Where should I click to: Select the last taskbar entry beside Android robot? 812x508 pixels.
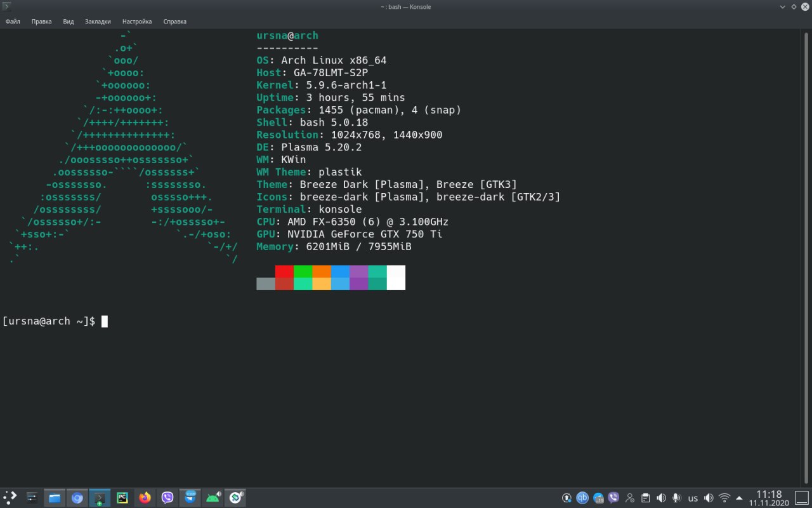click(x=236, y=498)
